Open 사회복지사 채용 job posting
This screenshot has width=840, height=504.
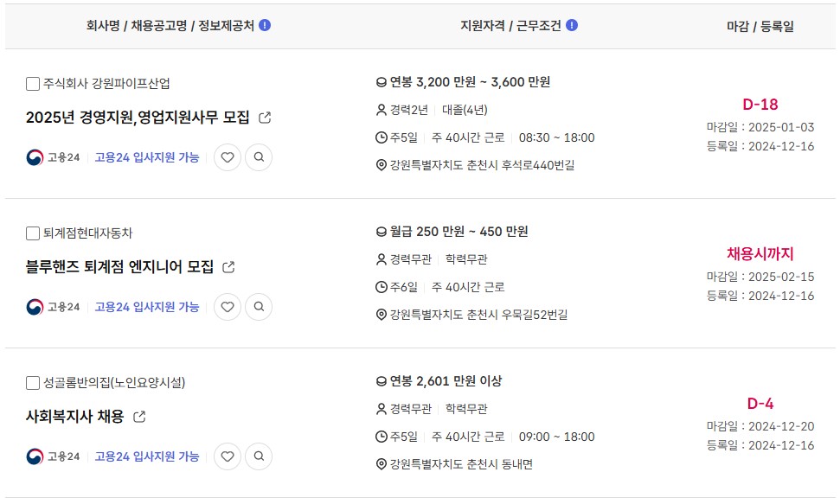(x=75, y=416)
